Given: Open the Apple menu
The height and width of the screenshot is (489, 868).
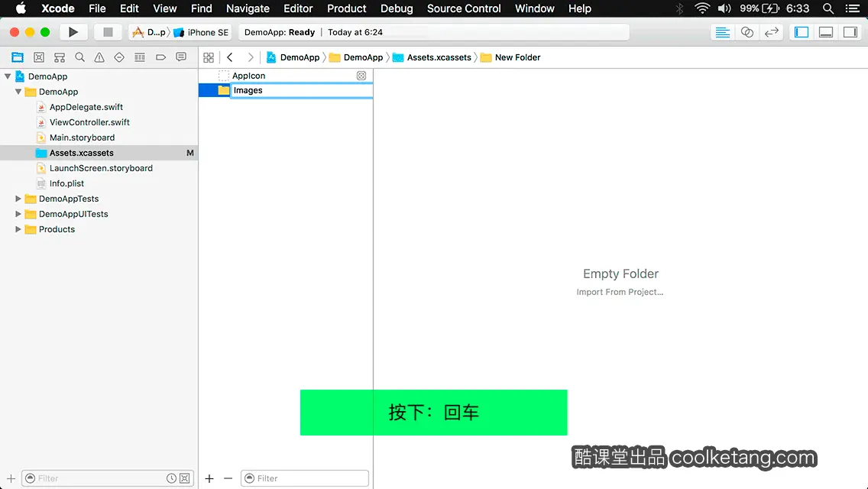Looking at the screenshot, I should [x=21, y=8].
